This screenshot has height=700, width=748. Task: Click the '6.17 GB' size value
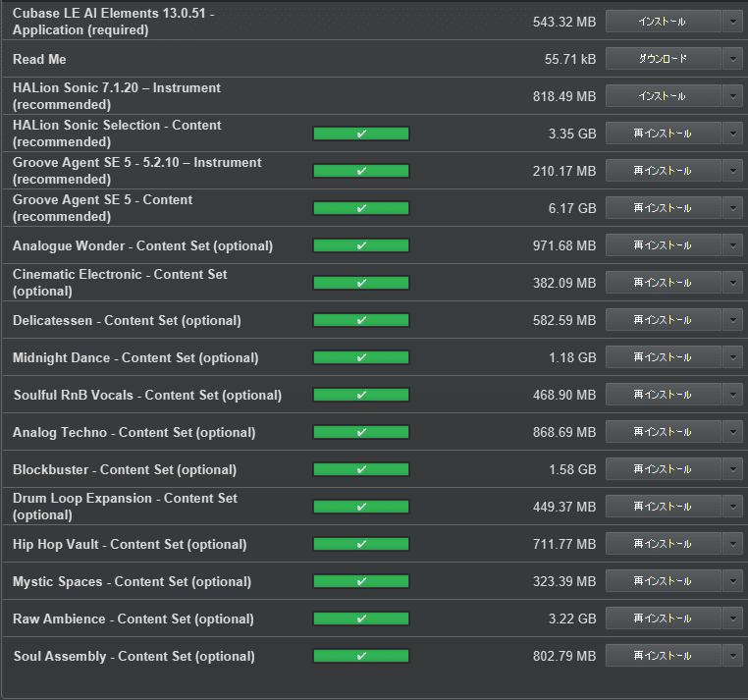tap(572, 208)
